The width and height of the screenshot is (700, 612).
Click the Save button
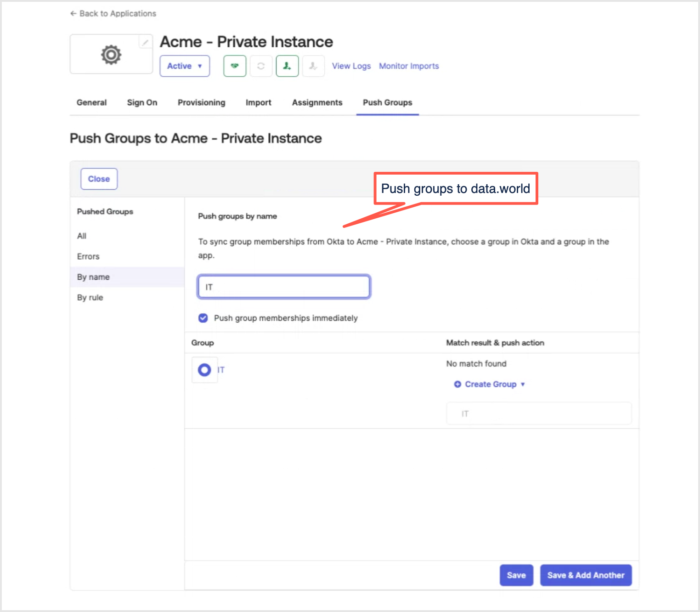[516, 575]
